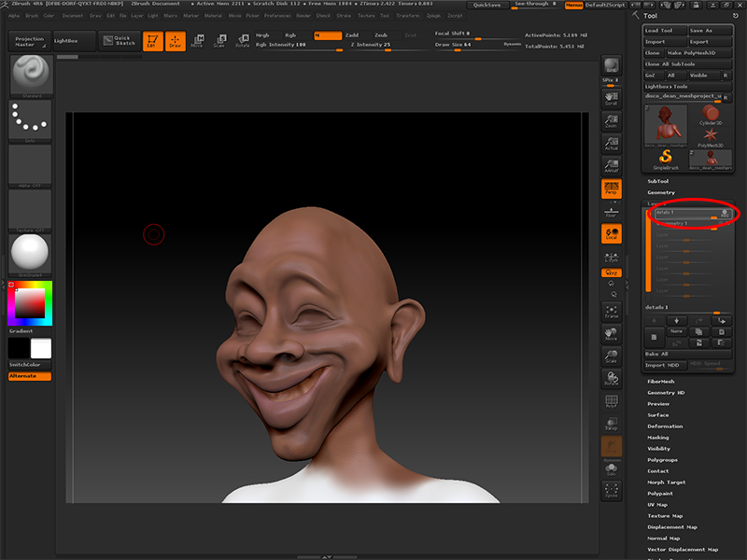Open the Dots stroke picker
The width and height of the screenshot is (747, 560).
coord(30,120)
